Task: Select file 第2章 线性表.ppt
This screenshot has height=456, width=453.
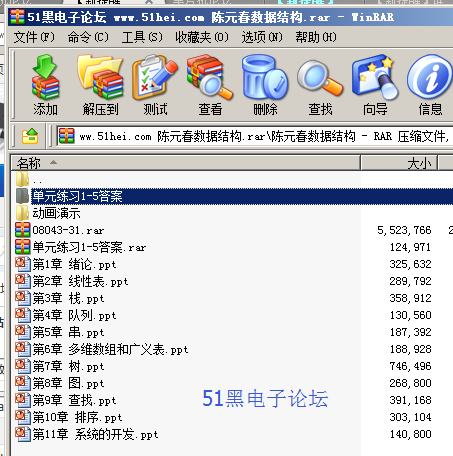Action: click(80, 281)
